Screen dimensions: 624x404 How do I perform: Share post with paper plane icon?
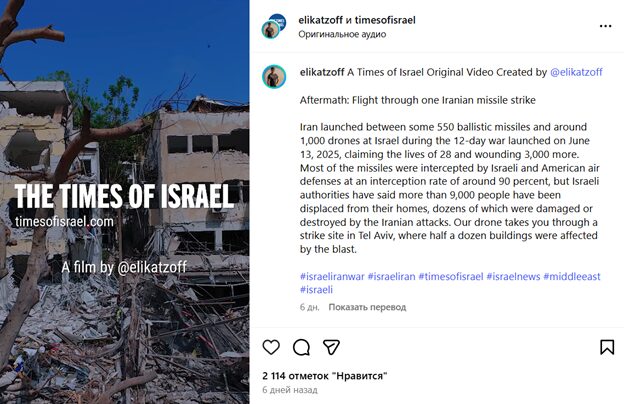331,347
